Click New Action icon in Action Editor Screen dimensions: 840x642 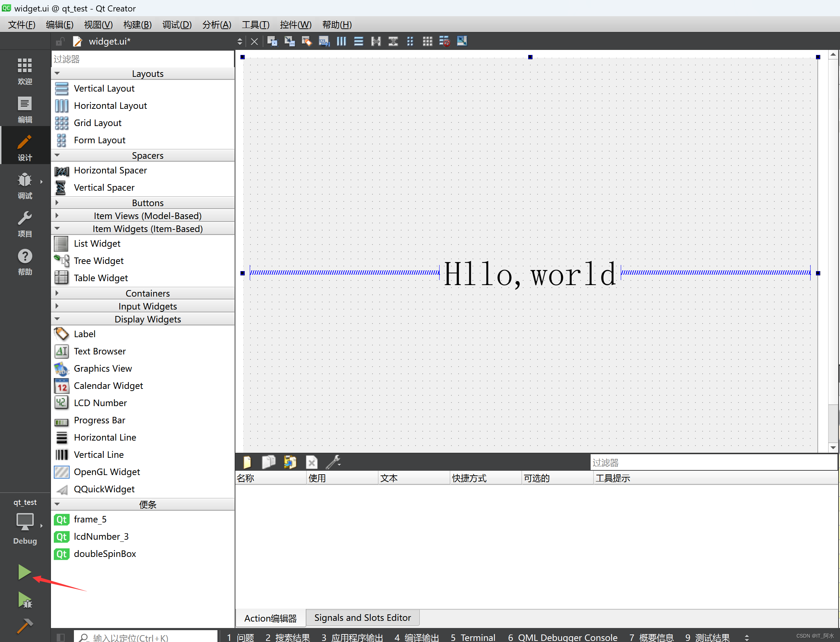247,462
